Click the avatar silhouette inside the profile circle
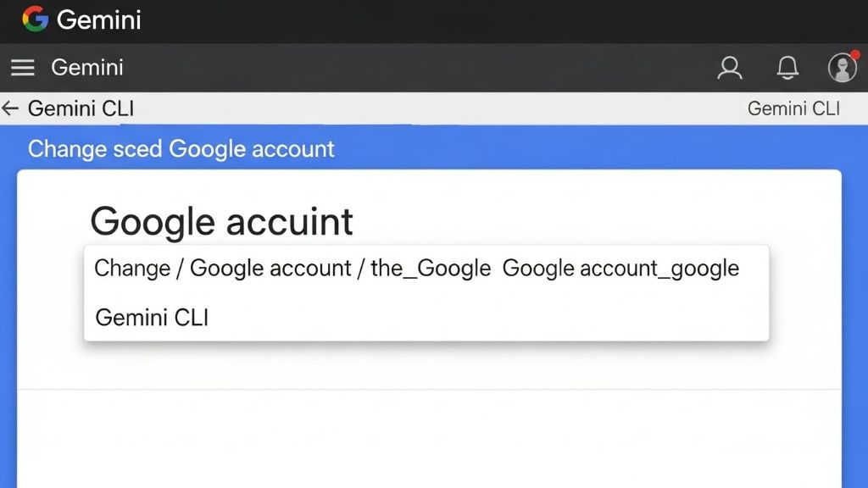This screenshot has height=488, width=868. [x=842, y=68]
